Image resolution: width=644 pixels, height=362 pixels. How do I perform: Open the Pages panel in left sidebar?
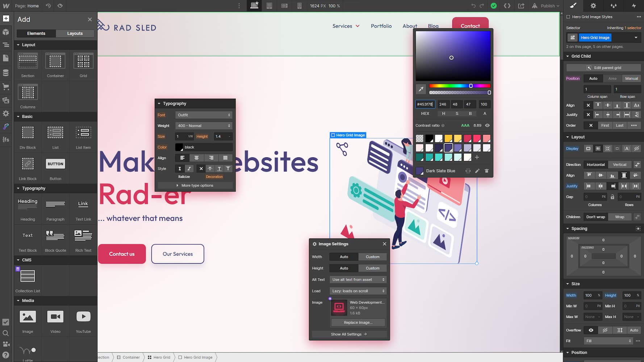(6, 58)
